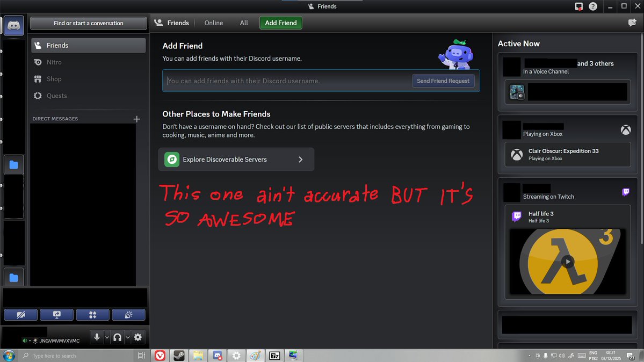Open Quests page
The width and height of the screenshot is (644, 362).
[x=88, y=96]
